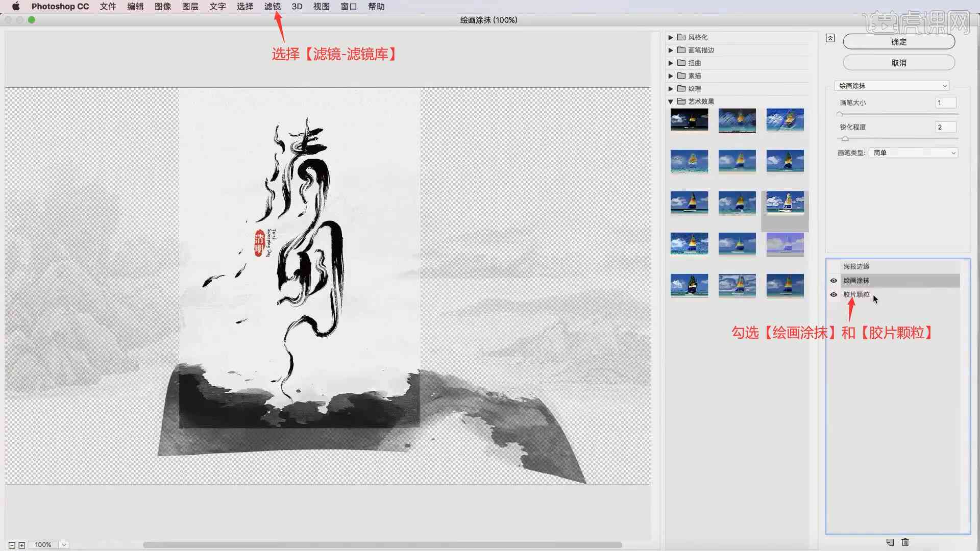Click the delete effect layer trash icon
Image resolution: width=980 pixels, height=551 pixels.
[x=905, y=542]
